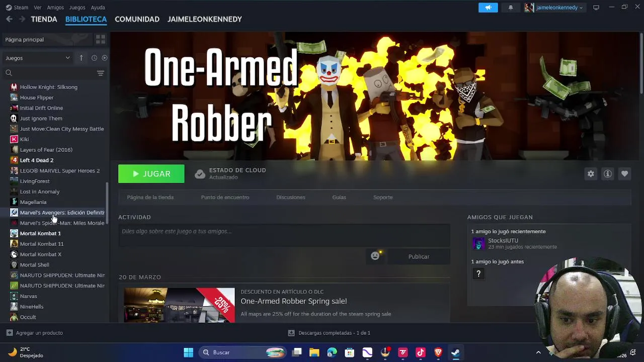Open Página de la tienda link
Image resolution: width=644 pixels, height=362 pixels.
click(x=150, y=197)
